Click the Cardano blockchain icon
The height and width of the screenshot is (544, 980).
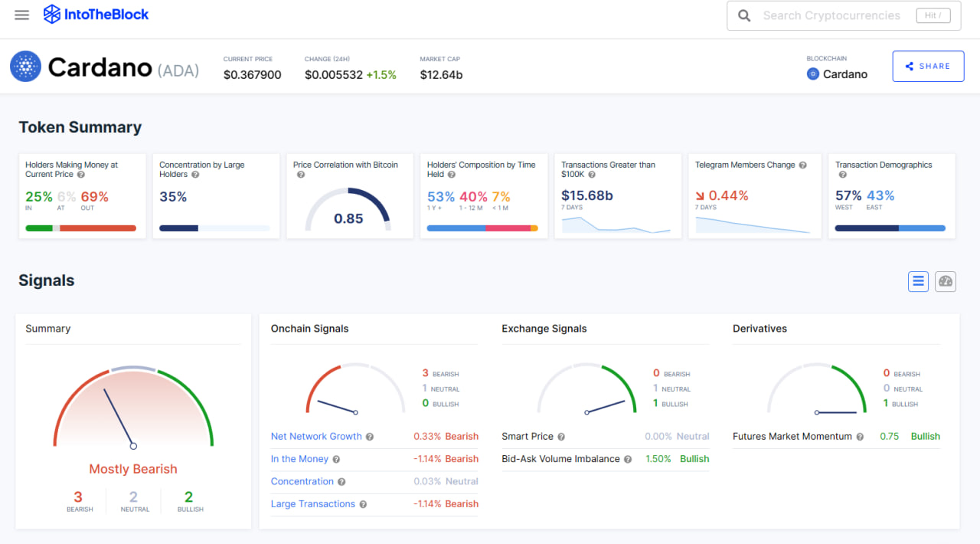coord(813,74)
